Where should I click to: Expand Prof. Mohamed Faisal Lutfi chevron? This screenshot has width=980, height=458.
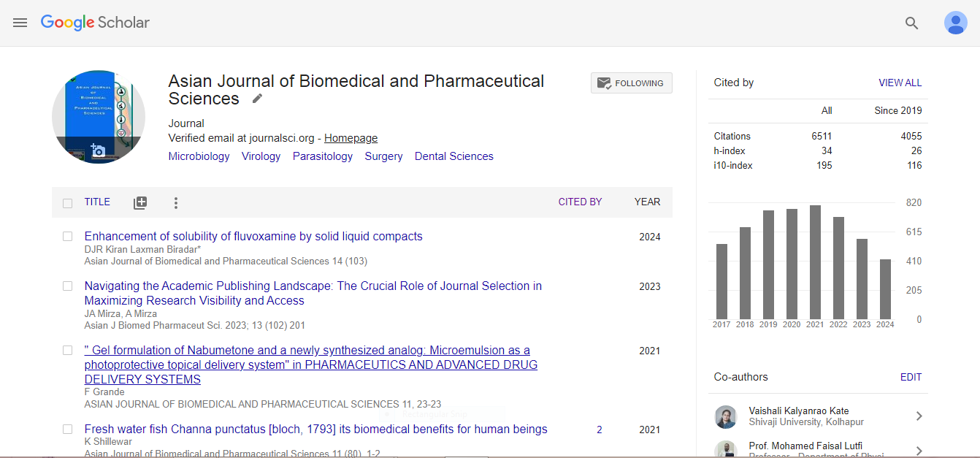919,451
